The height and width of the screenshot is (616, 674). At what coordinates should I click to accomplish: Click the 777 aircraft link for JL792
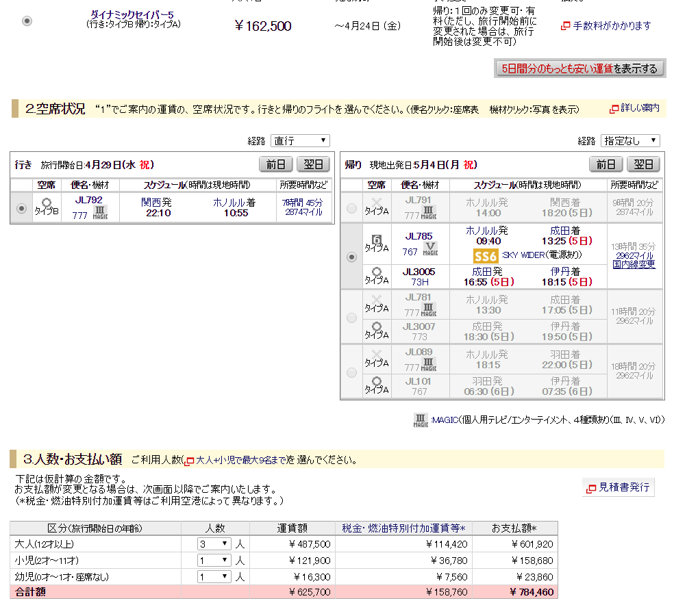click(79, 215)
